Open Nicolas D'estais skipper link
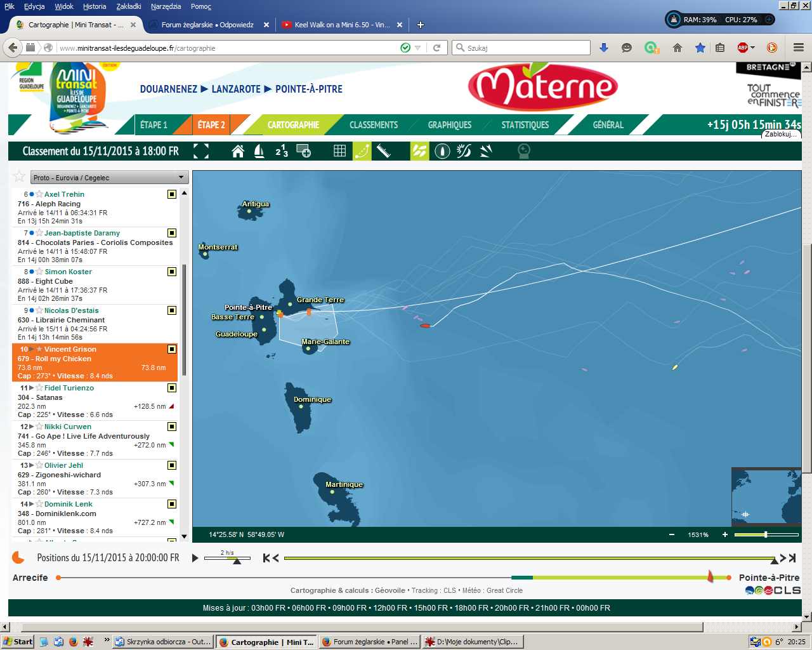 point(72,310)
